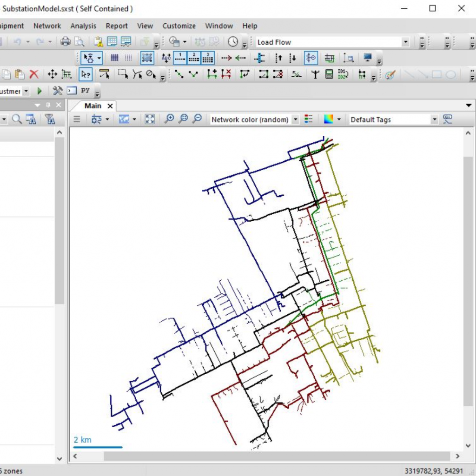Print the substation model
The image size is (476, 476).
pyautogui.click(x=65, y=41)
